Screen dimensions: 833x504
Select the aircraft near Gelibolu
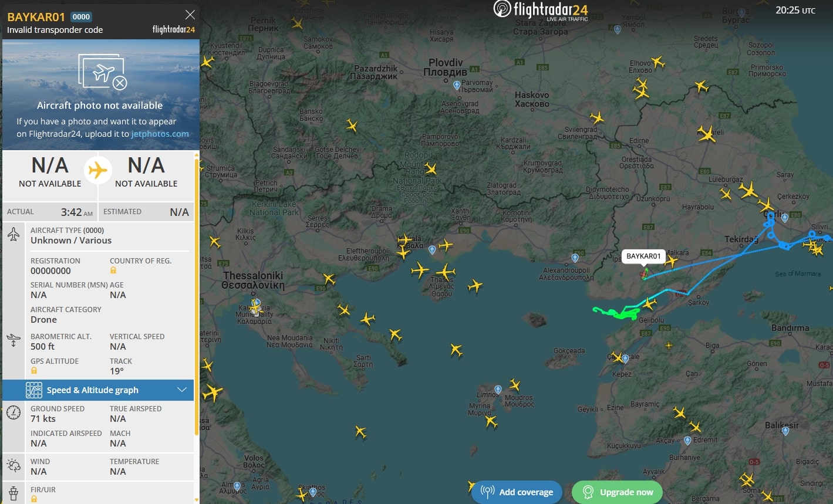649,304
